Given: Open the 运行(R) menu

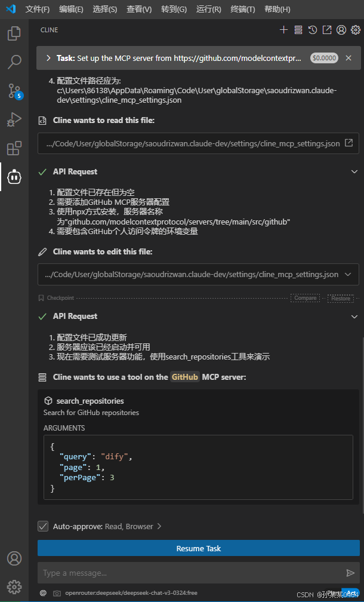Looking at the screenshot, I should click(x=209, y=10).
